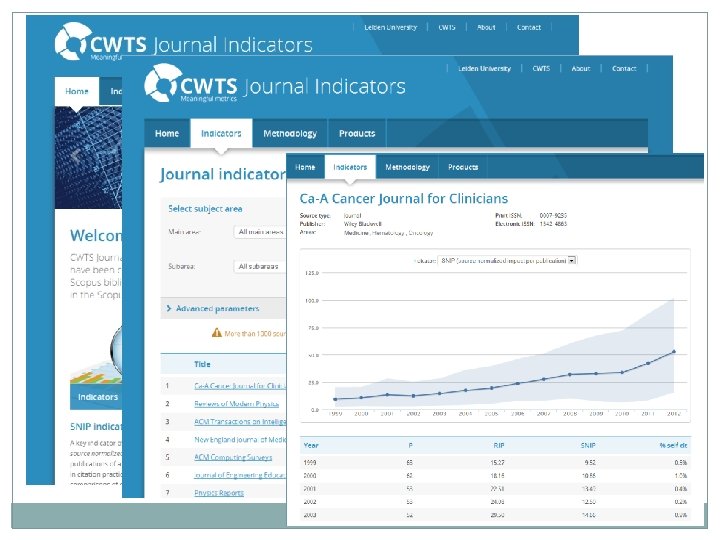Open the Main area dropdown
This screenshot has height=540, width=720.
pyautogui.click(x=260, y=232)
